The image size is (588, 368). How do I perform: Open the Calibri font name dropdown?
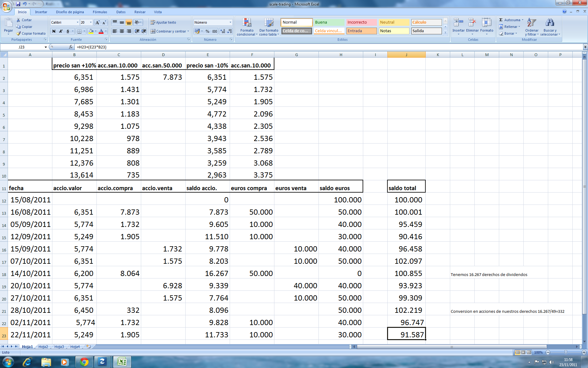pos(77,22)
